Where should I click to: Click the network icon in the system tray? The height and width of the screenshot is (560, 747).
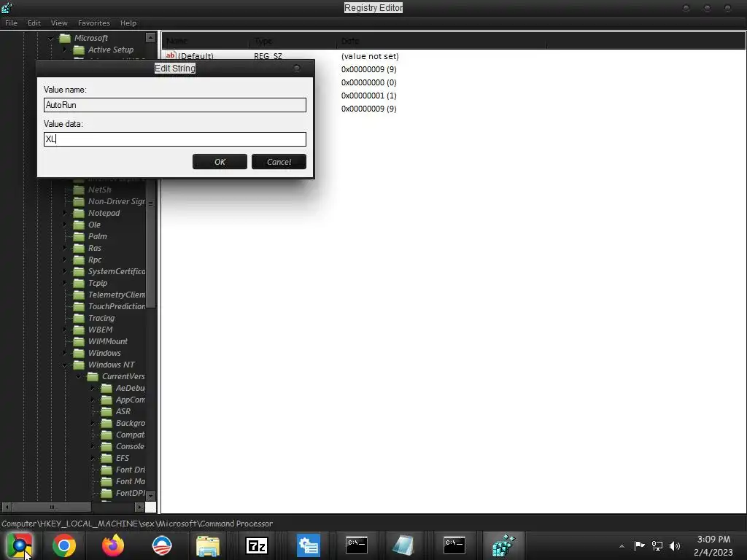coord(657,545)
